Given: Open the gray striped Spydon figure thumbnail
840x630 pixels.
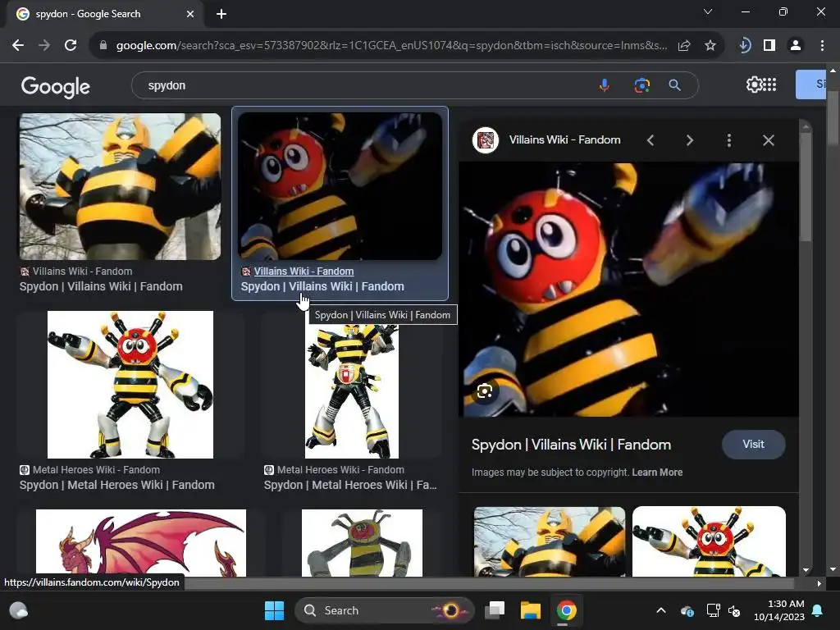Looking at the screenshot, I should click(x=362, y=543).
